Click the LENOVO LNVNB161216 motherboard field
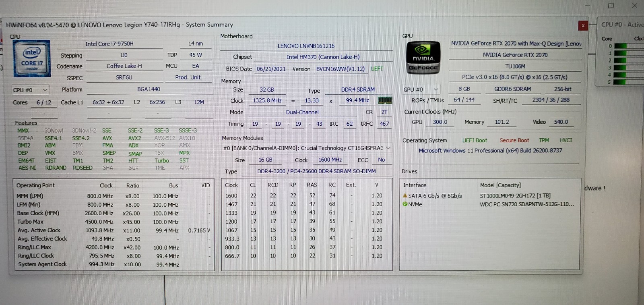 [x=306, y=46]
